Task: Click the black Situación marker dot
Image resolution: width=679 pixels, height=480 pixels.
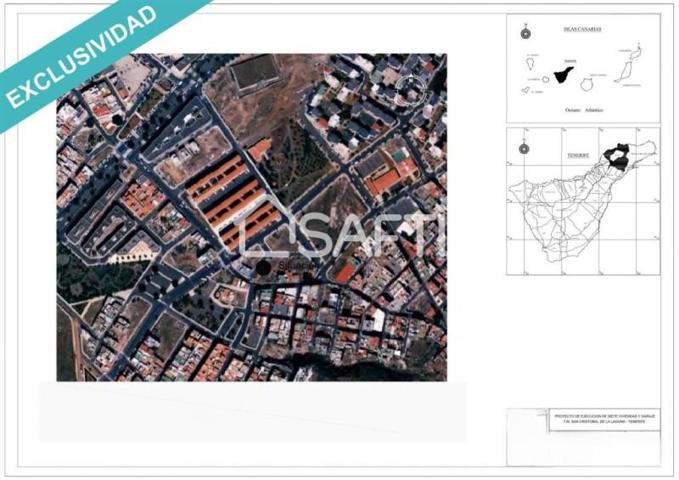Action: [x=263, y=267]
